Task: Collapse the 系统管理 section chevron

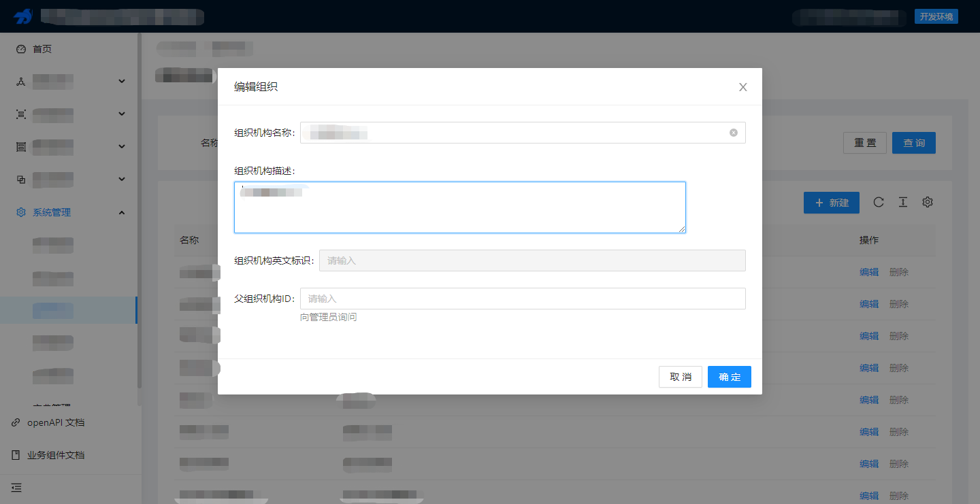Action: (x=121, y=212)
